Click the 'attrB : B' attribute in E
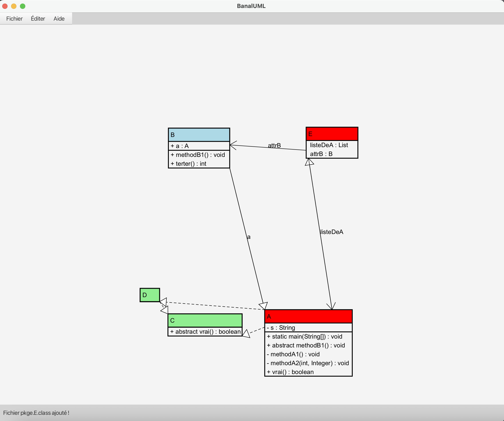Image resolution: width=504 pixels, height=421 pixels. (x=321, y=154)
